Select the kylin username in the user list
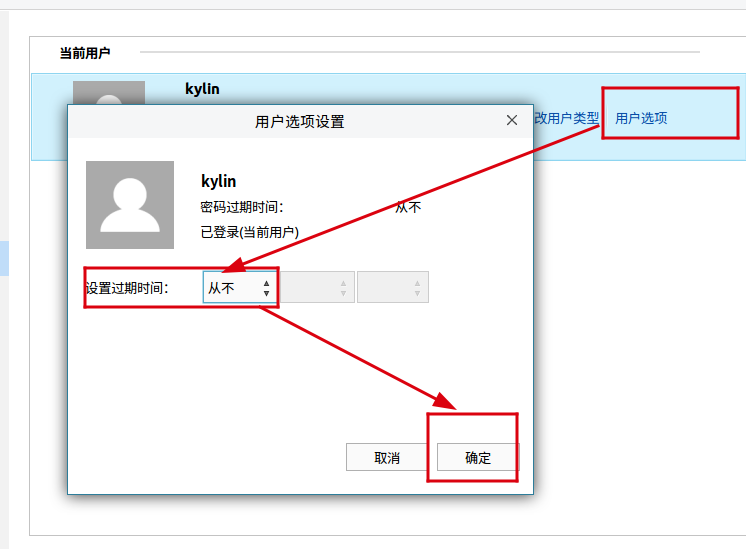Screen dimensions: 746x549 202,89
